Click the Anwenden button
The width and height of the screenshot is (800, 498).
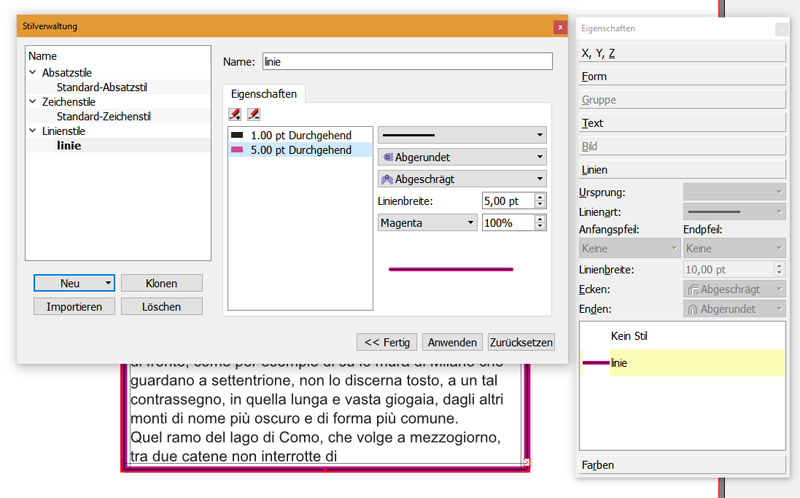(452, 342)
